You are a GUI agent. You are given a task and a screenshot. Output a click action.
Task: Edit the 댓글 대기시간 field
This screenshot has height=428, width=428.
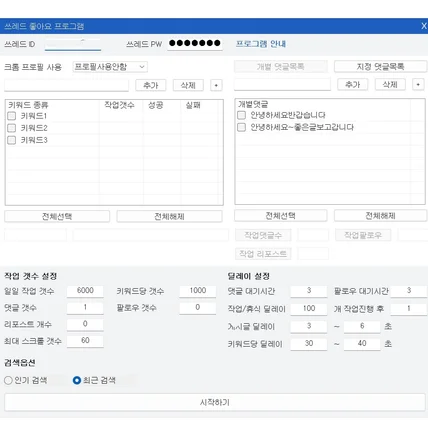click(309, 291)
